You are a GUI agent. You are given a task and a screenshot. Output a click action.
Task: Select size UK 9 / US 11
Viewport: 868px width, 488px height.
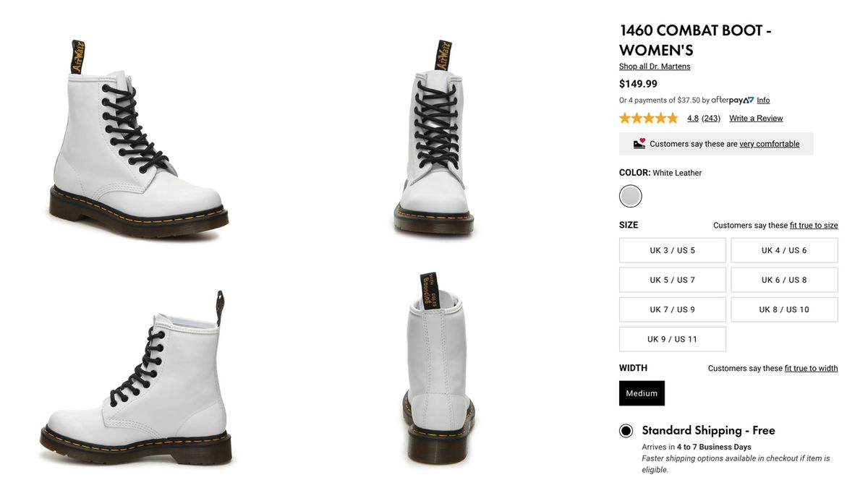672,339
